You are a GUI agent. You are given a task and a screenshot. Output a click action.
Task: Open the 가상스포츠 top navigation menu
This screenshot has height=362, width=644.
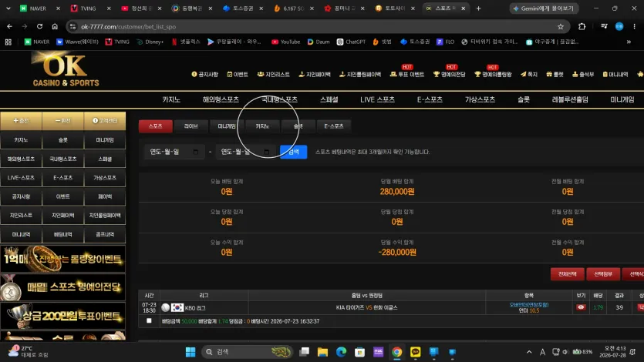tap(480, 99)
